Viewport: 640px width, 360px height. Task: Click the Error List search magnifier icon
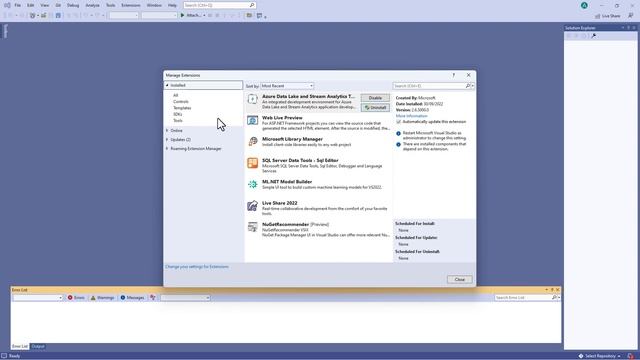click(x=554, y=298)
